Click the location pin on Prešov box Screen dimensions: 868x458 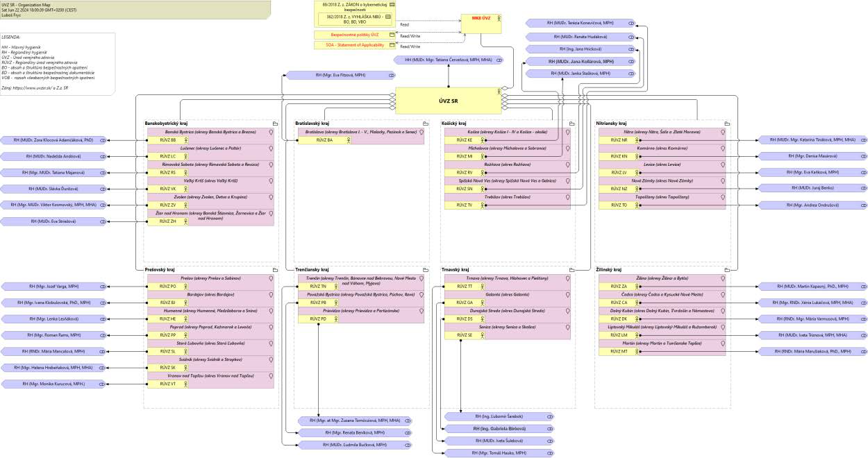point(270,278)
